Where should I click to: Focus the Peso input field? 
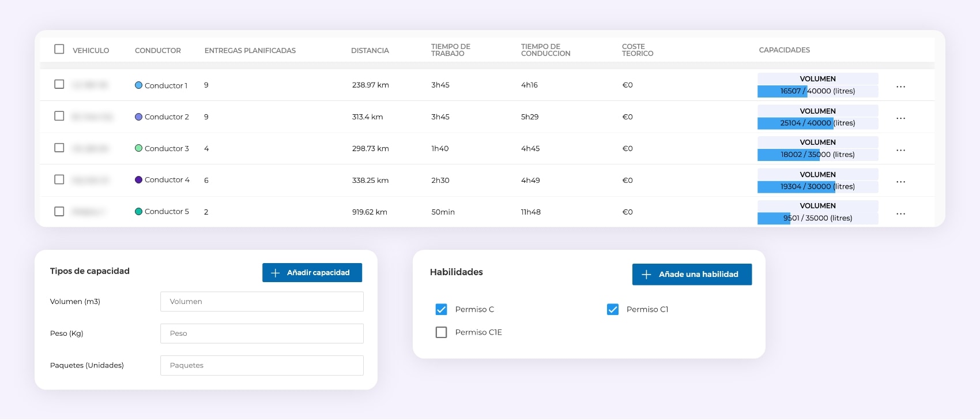point(262,333)
